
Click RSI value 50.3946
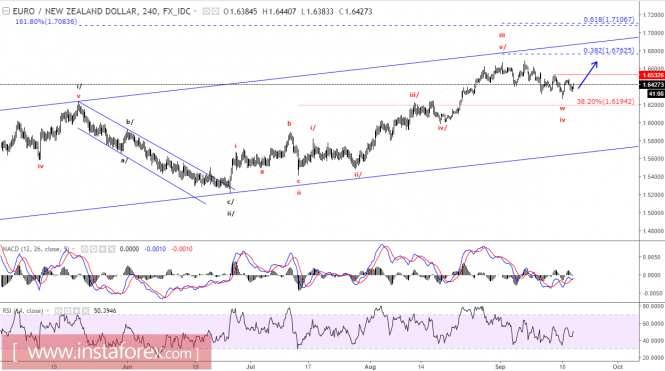coord(106,311)
